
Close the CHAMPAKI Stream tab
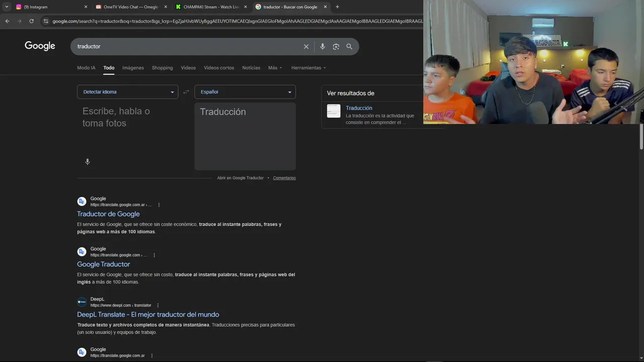point(246,7)
